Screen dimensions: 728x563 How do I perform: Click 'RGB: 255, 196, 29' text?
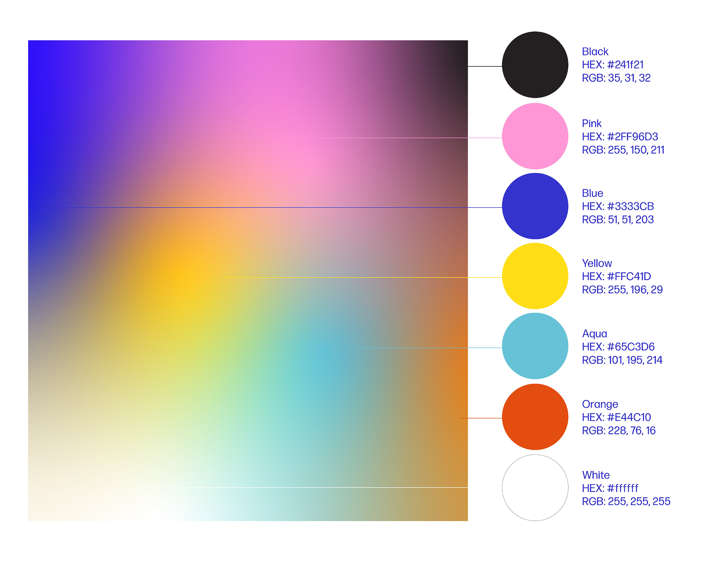(622, 290)
